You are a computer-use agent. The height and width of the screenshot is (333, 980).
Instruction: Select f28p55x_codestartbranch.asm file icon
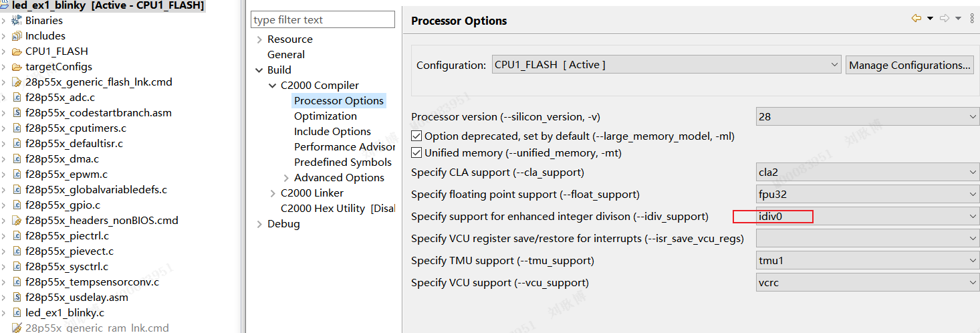17,113
